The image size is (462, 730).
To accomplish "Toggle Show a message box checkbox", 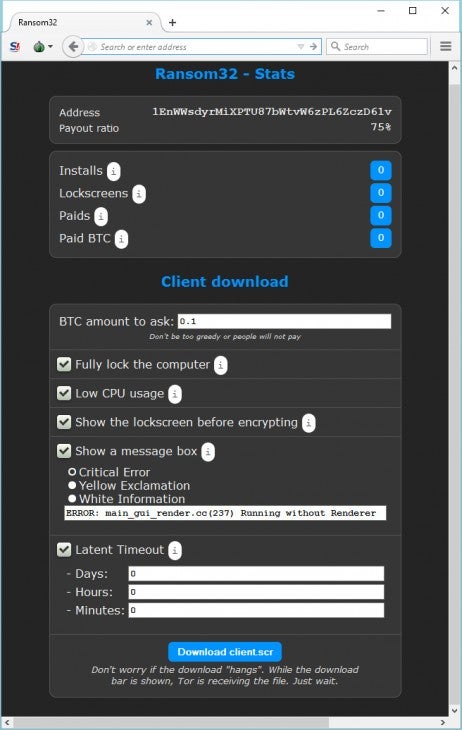I will click(x=64, y=451).
